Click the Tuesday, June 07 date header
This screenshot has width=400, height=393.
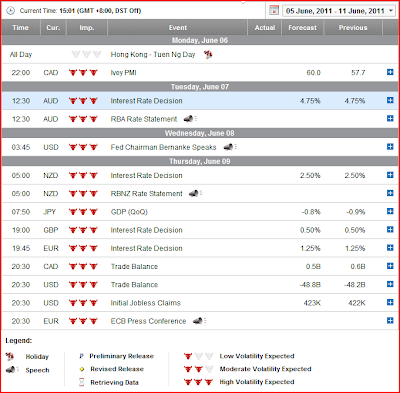pos(200,87)
